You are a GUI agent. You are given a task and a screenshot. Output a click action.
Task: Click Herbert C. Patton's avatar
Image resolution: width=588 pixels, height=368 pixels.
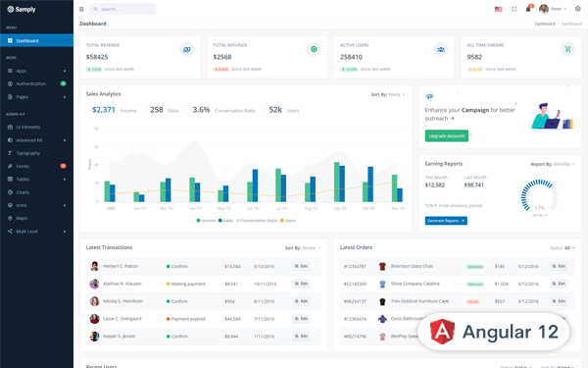(94, 266)
